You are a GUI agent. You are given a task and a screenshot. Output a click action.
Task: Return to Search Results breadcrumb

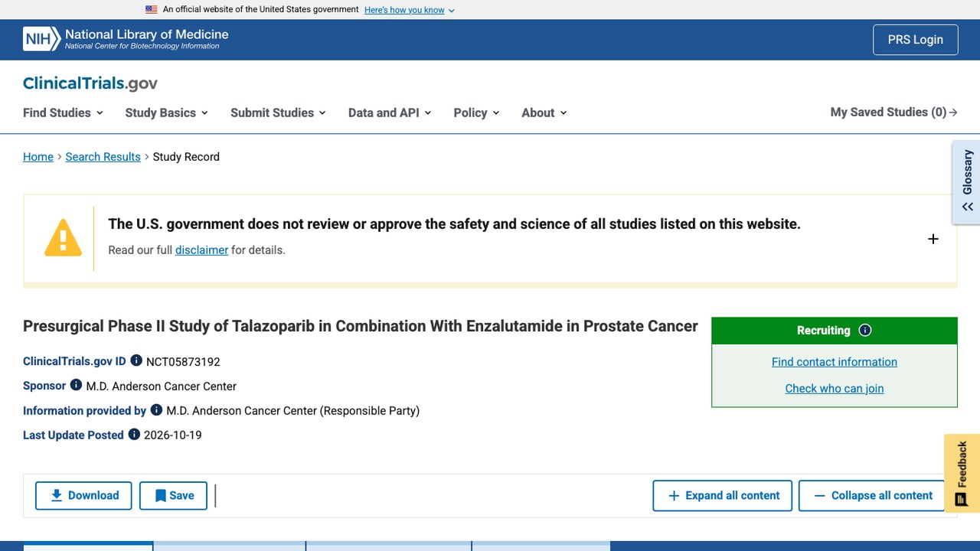[103, 157]
